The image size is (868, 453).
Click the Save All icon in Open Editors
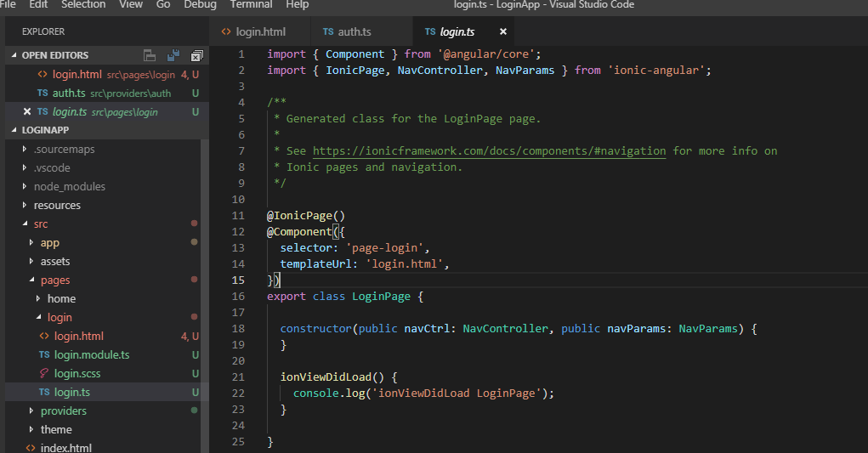tap(173, 55)
